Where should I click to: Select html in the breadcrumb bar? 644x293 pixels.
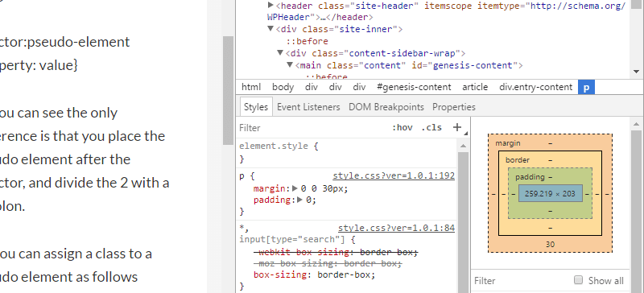(251, 87)
